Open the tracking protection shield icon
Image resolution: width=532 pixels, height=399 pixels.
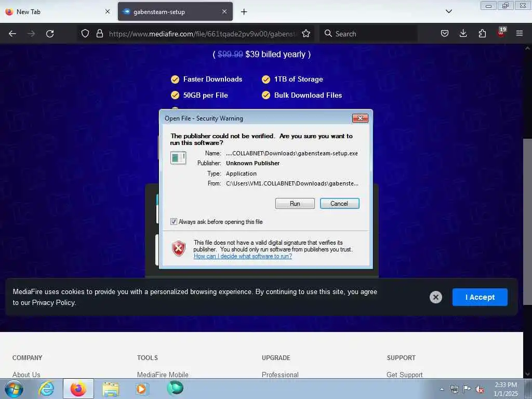85,33
